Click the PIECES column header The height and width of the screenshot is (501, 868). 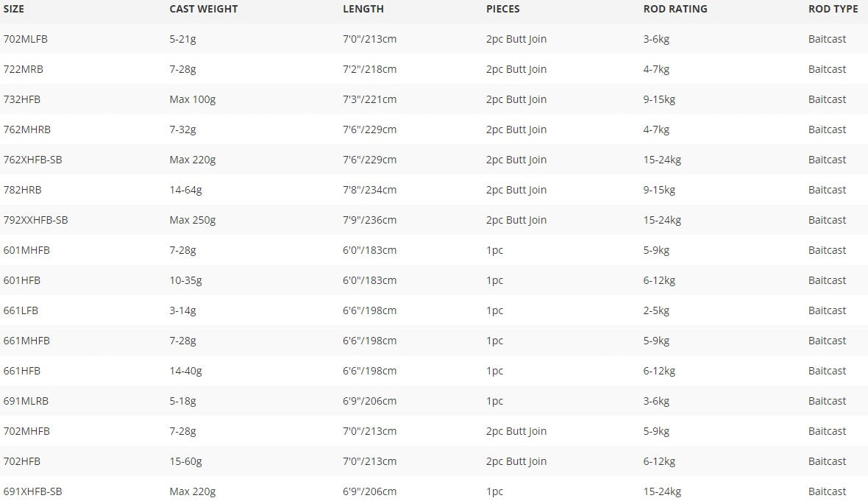pyautogui.click(x=503, y=9)
